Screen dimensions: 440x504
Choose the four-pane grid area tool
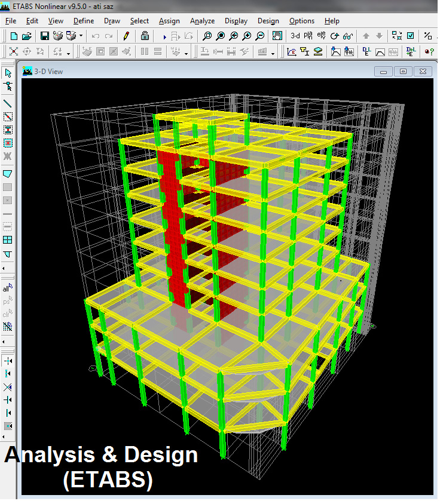[8, 240]
